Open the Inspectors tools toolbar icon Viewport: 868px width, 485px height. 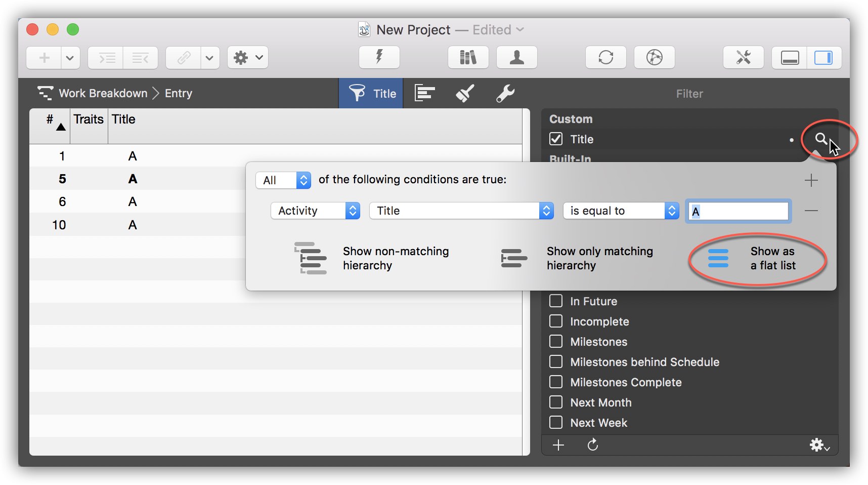[743, 57]
